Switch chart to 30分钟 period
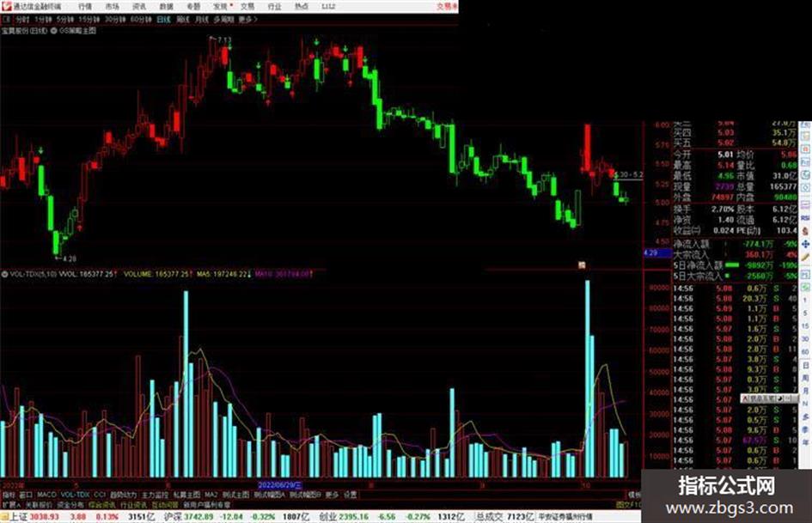Viewport: 812px width, 523px height. tap(115, 19)
